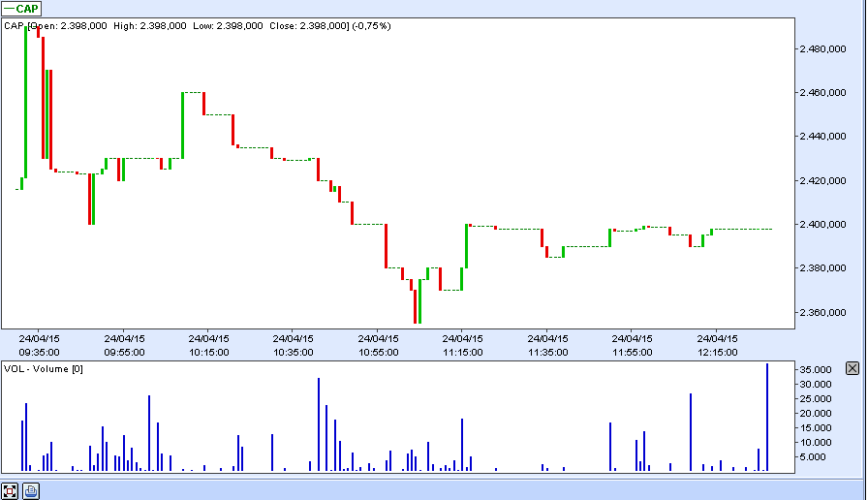Screen dimensions: 868x500
Task: Click the 20.000 volume axis label
Action: (x=816, y=413)
